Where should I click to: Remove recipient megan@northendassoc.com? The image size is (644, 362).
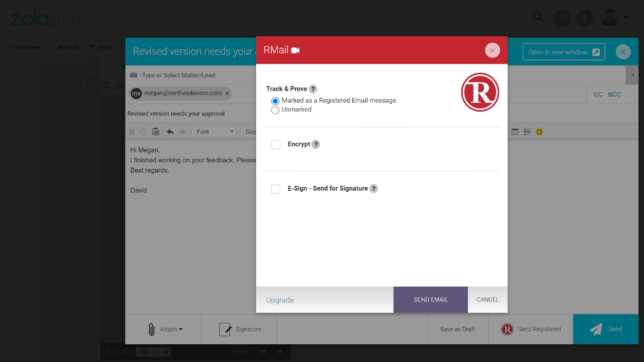point(227,93)
